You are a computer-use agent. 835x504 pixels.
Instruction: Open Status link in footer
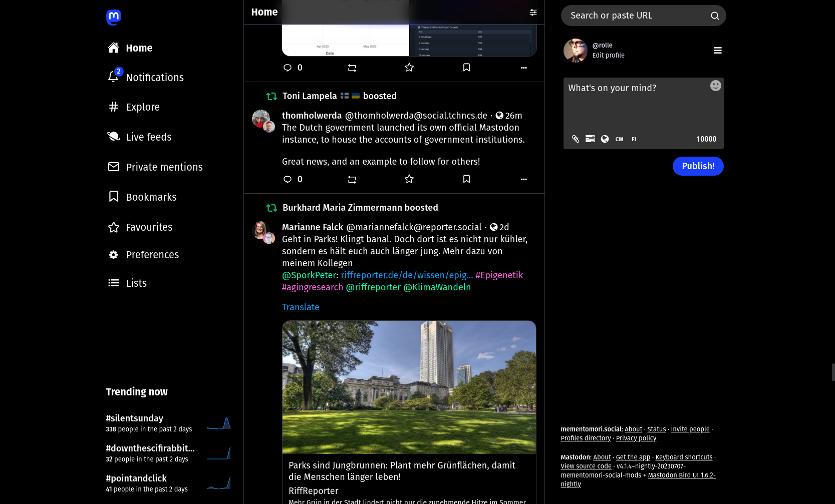click(x=656, y=429)
